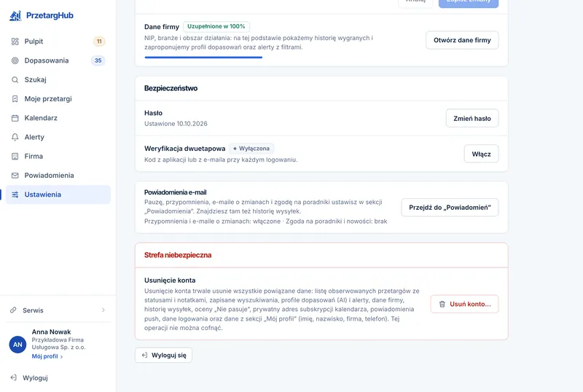This screenshot has width=583, height=392.
Task: Click the exit icon in Wyloguj się button
Action: pos(144,355)
